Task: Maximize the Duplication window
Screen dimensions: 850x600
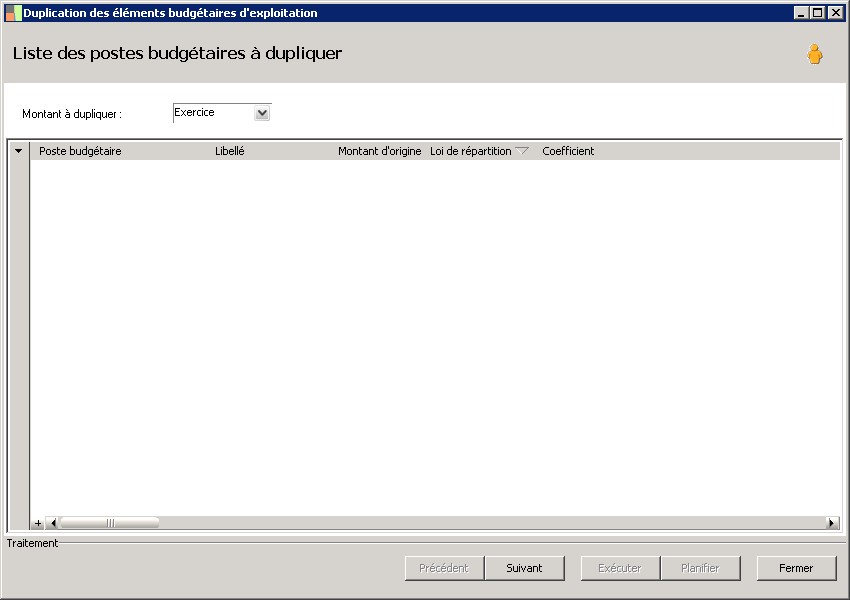Action: coord(817,12)
